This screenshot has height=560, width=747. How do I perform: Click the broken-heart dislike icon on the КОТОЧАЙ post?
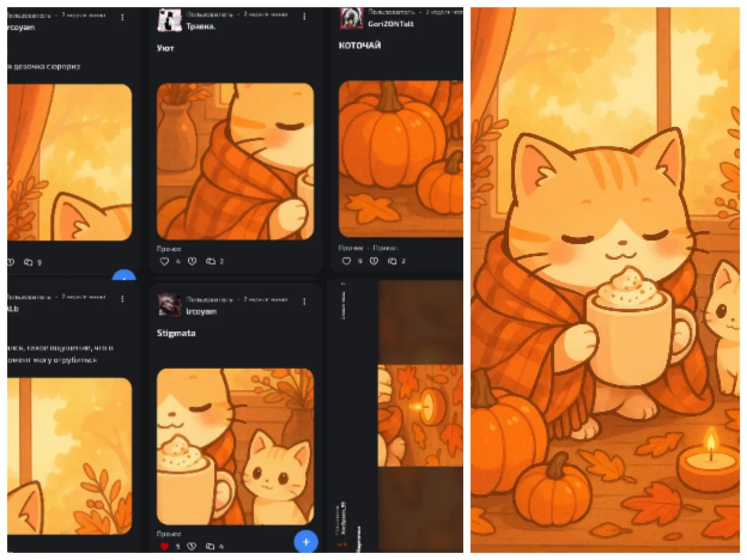point(374,260)
